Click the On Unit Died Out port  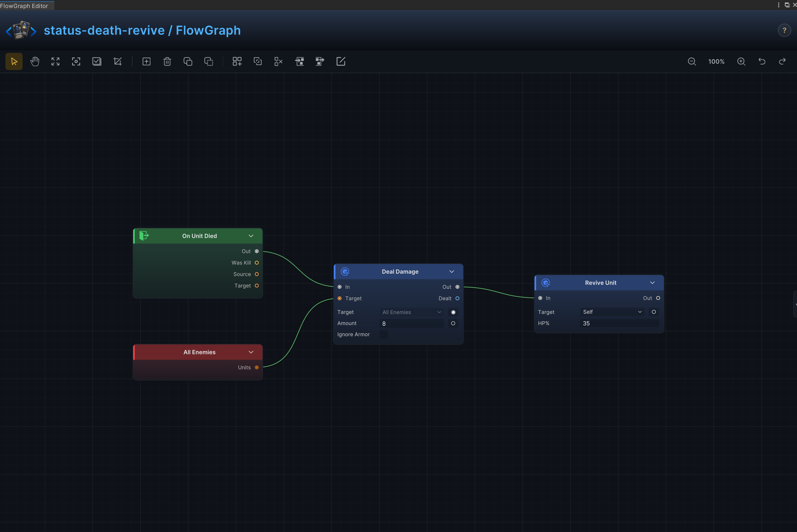pos(257,252)
